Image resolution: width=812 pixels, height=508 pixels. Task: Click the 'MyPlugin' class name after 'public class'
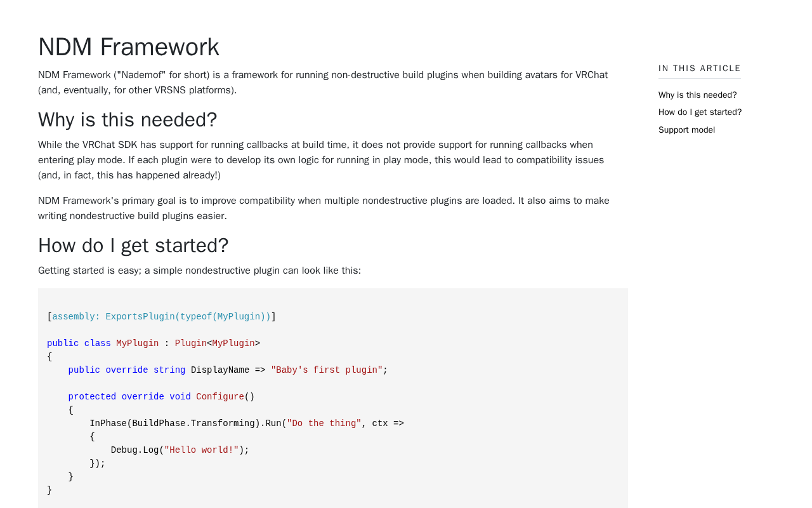(138, 344)
